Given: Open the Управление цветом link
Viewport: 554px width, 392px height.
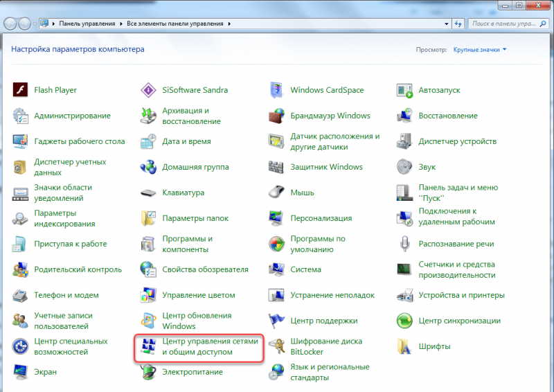Looking at the screenshot, I should coord(199,295).
